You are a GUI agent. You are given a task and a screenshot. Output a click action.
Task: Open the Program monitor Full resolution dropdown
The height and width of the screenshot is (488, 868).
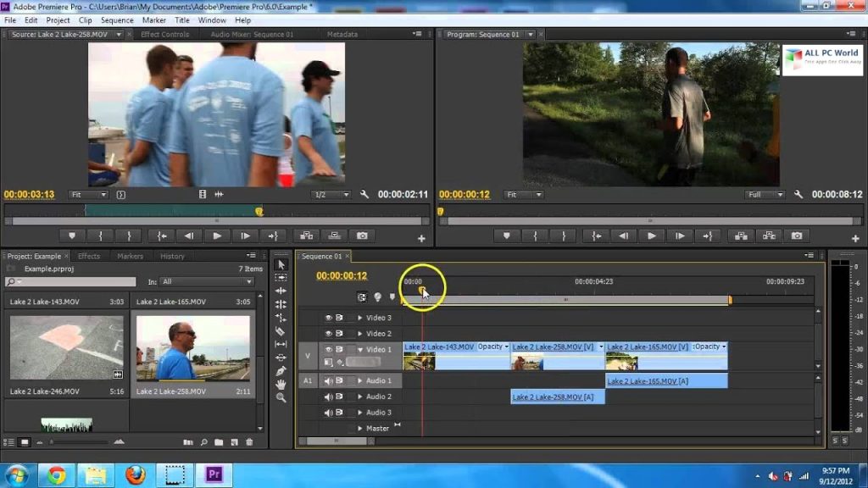point(765,195)
